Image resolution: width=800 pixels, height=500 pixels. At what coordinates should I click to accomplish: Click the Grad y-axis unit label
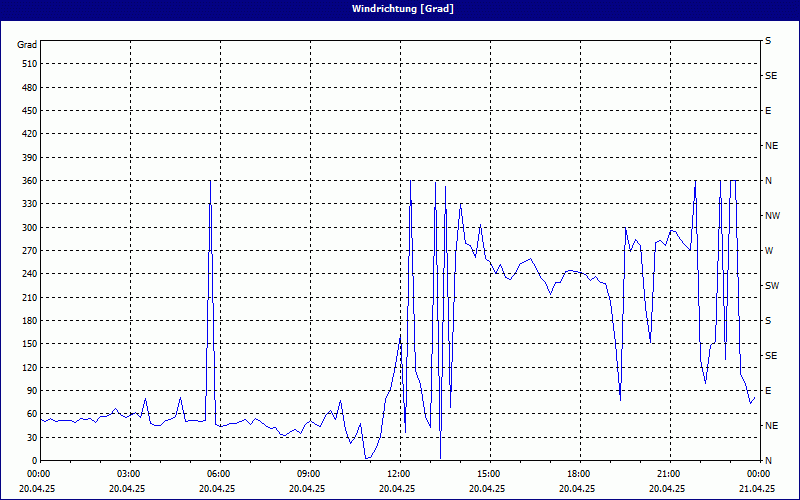pos(27,44)
